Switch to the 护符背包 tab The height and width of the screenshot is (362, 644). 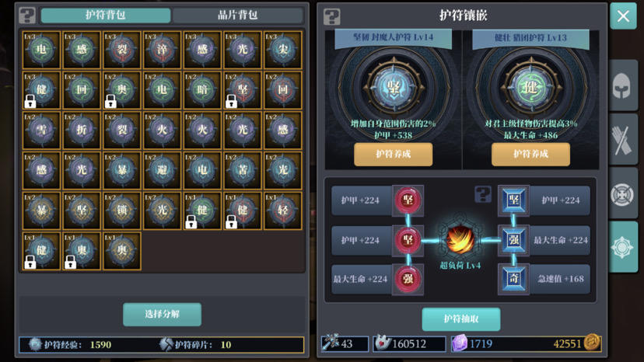[x=106, y=16]
